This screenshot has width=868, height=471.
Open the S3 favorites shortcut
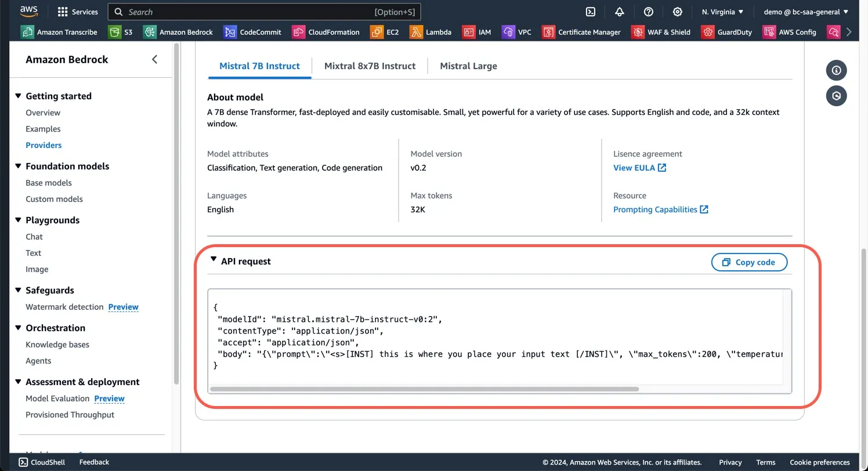click(121, 32)
